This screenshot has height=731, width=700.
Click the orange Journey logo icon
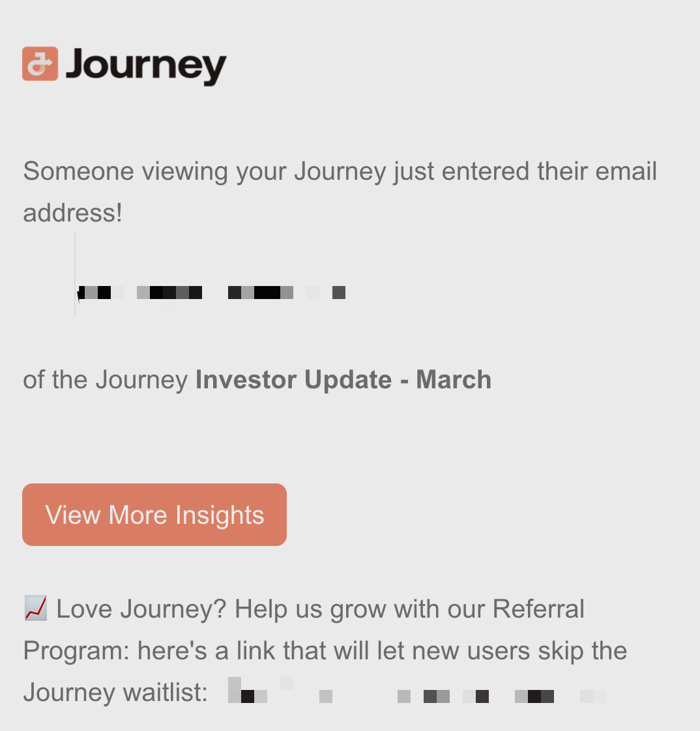(x=40, y=63)
